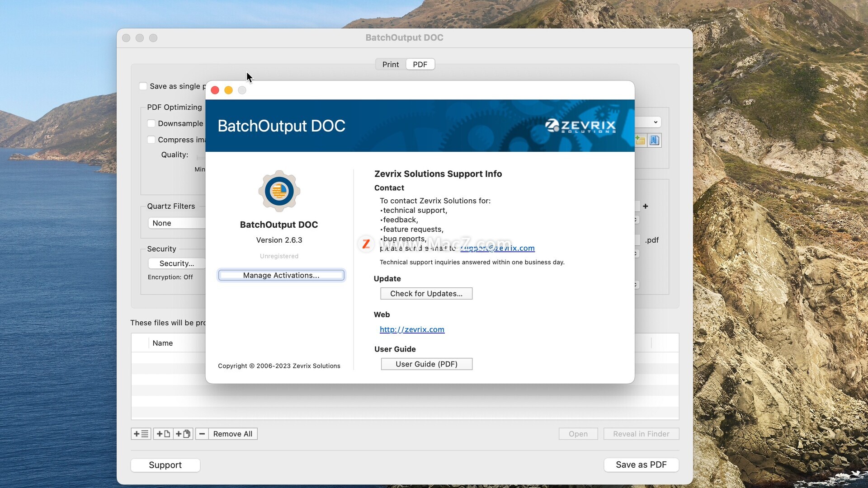Click the Zevrix Solutions Support Info heading
The height and width of the screenshot is (488, 868).
(438, 174)
